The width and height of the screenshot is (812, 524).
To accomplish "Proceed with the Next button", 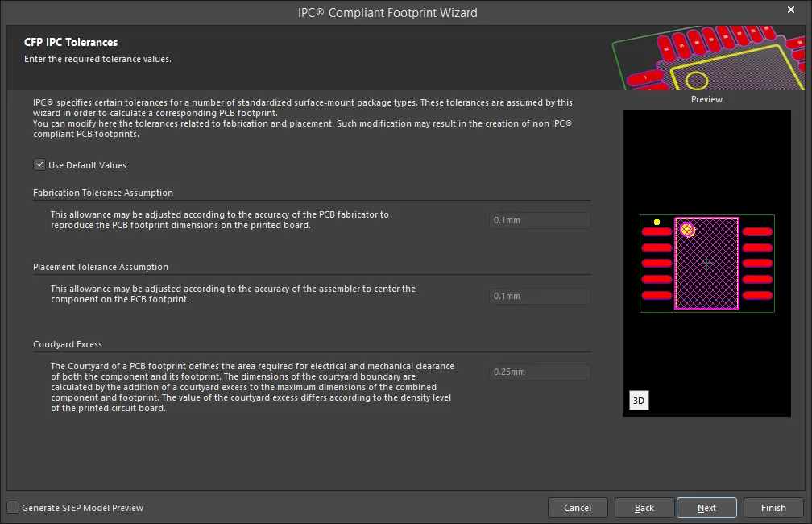I will [x=706, y=507].
